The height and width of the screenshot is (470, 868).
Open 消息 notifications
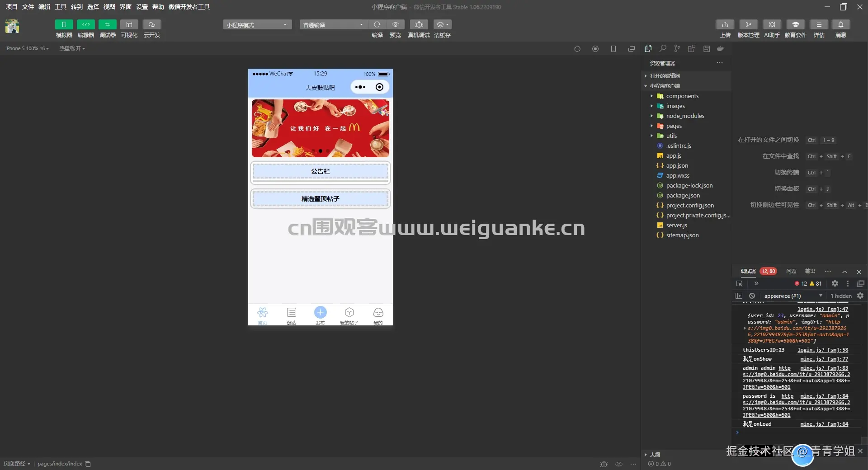point(840,24)
